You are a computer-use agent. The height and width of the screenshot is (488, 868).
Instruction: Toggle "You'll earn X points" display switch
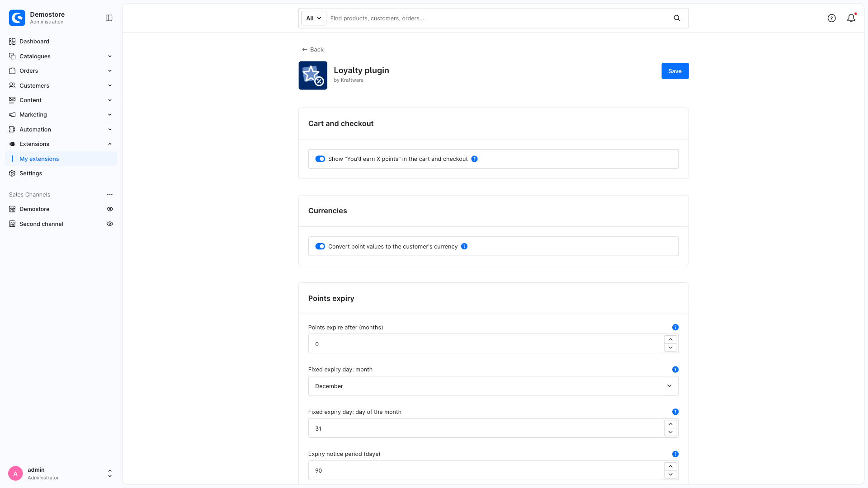click(320, 159)
